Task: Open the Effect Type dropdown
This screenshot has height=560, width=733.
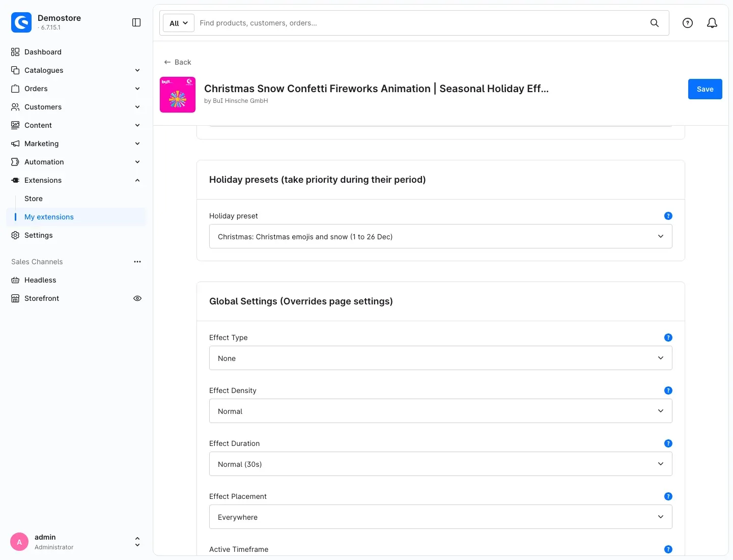Action: [x=441, y=358]
